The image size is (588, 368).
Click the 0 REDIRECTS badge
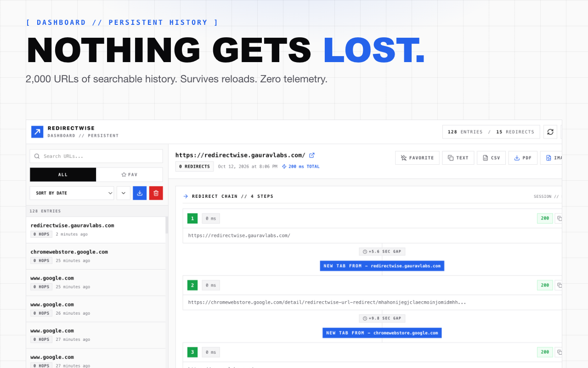[x=194, y=167]
